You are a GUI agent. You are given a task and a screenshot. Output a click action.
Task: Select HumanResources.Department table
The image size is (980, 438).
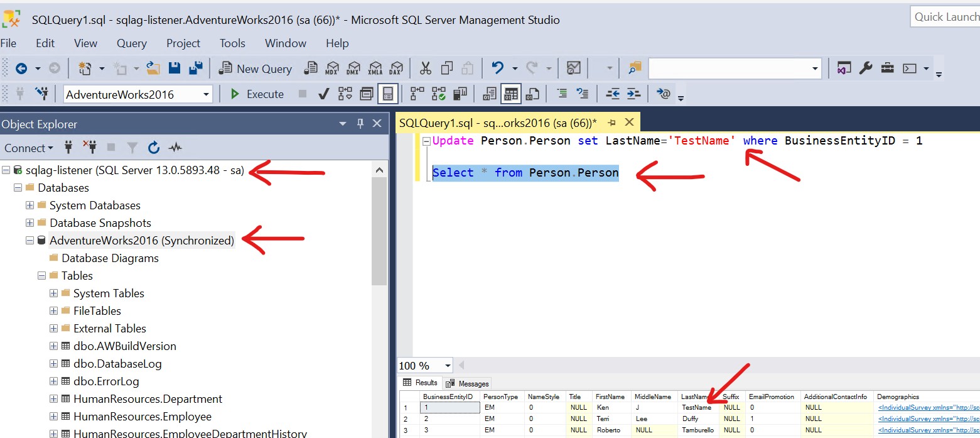click(x=148, y=399)
